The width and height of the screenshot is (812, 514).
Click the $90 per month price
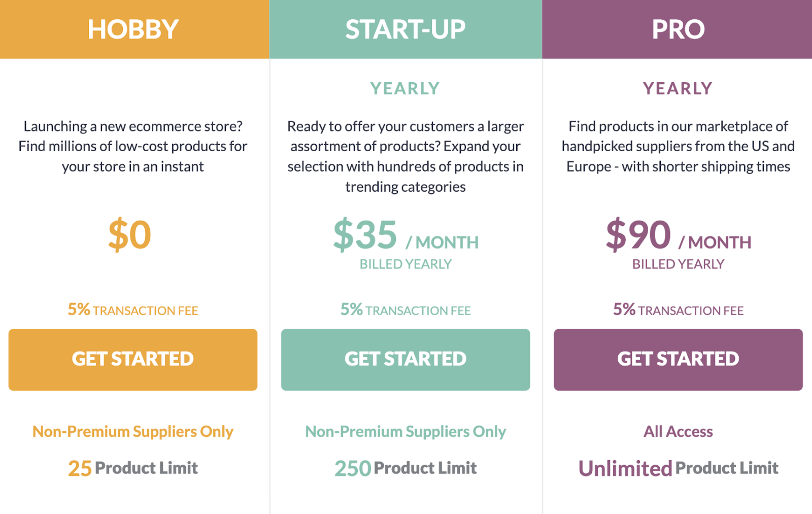[678, 236]
